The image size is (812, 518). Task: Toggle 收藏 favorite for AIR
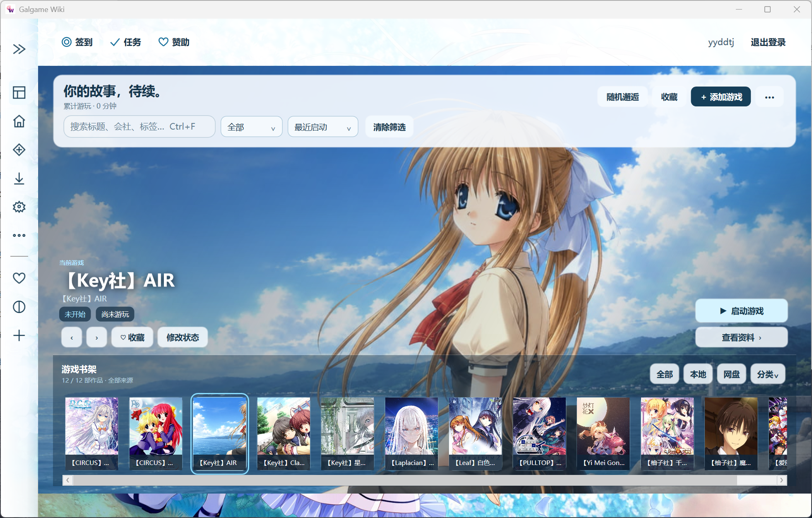tap(132, 337)
